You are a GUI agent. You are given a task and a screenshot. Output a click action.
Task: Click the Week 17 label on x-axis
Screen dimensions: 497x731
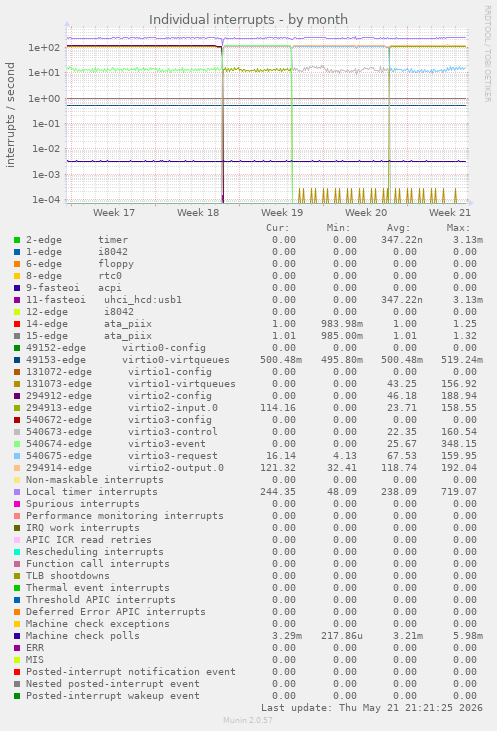coord(114,213)
